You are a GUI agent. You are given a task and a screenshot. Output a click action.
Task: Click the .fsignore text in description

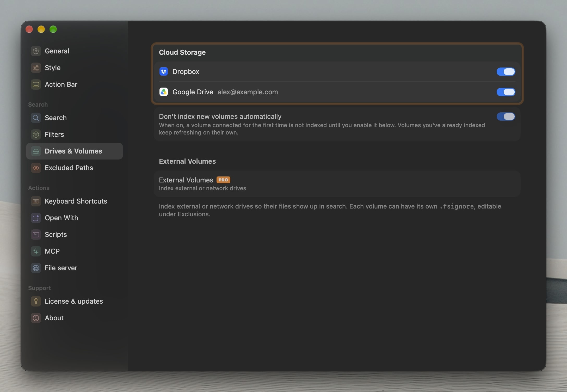coord(457,206)
